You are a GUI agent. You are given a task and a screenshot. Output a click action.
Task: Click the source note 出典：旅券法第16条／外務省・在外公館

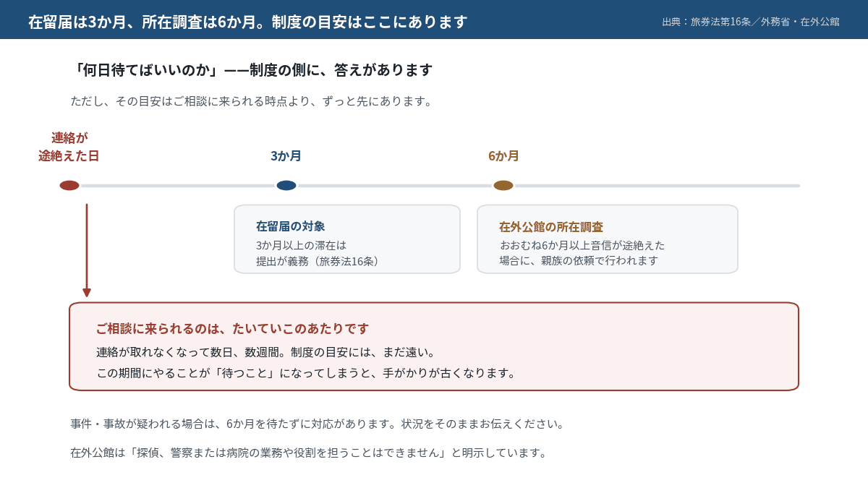[x=751, y=22]
